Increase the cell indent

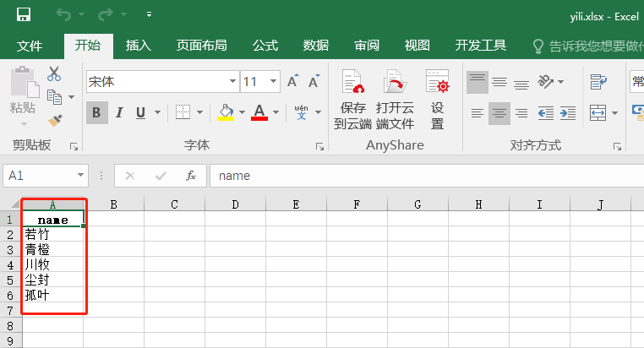(568, 113)
